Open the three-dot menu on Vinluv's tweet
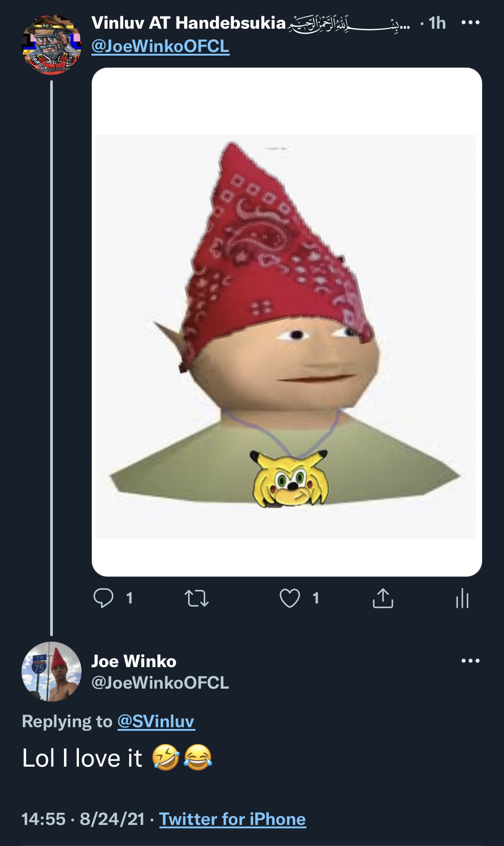 [x=470, y=22]
